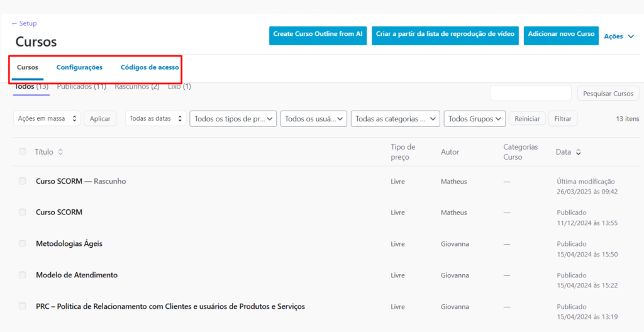Open the Todos Grupos dropdown
This screenshot has width=644, height=332.
[475, 118]
